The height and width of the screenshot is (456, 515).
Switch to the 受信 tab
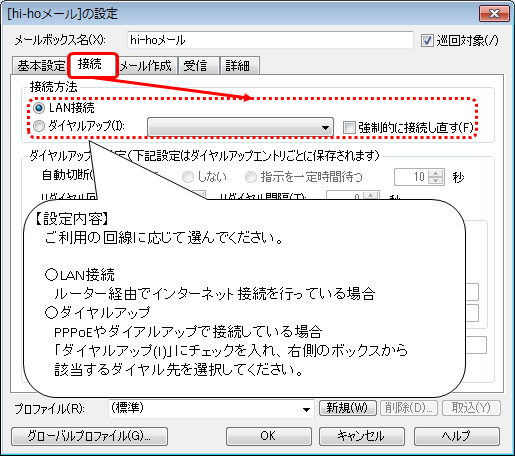pyautogui.click(x=199, y=66)
